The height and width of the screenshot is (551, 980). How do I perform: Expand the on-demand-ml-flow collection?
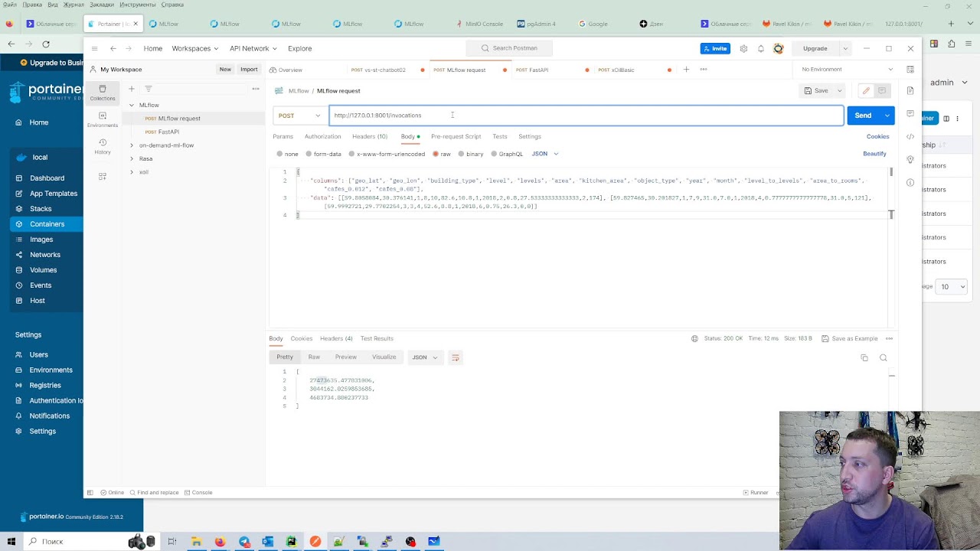[132, 145]
